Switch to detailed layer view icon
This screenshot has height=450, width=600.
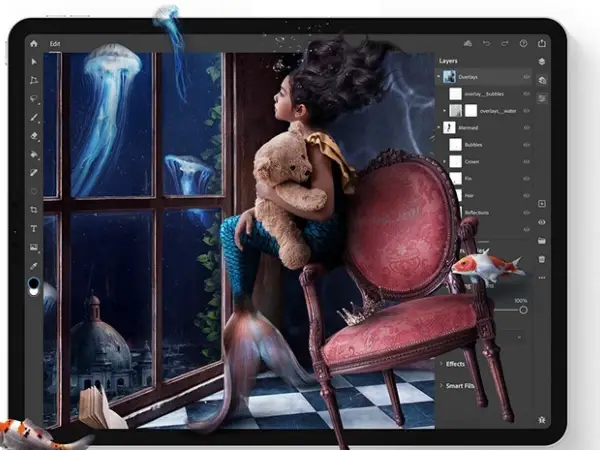[542, 80]
